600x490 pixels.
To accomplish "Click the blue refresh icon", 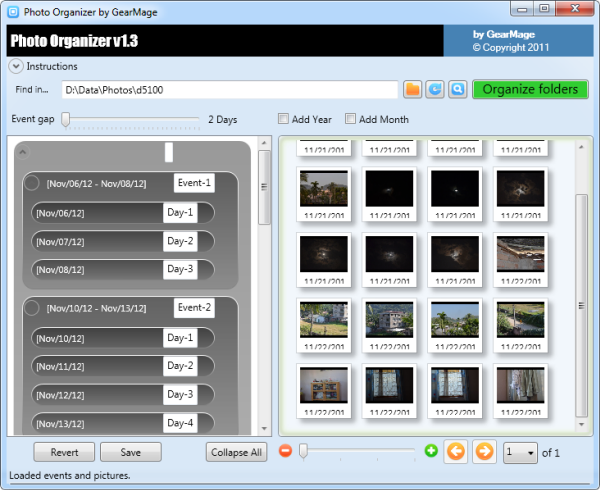I will click(435, 90).
